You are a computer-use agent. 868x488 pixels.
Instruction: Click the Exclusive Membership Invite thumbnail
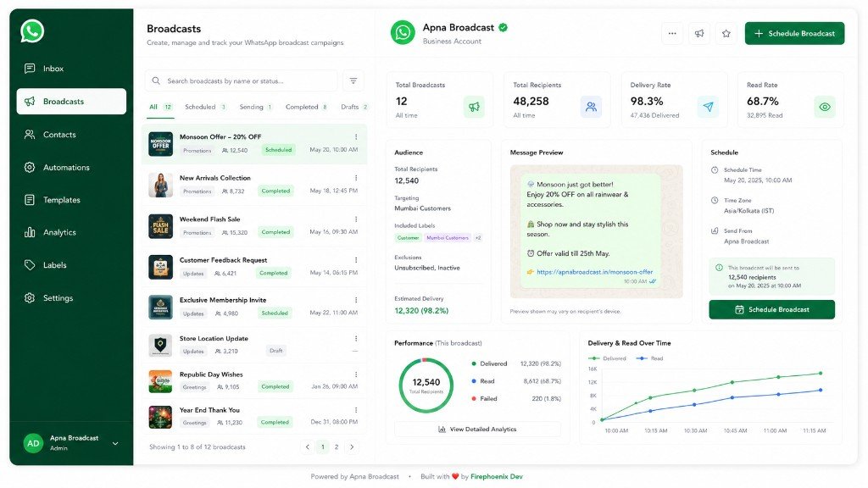coord(160,308)
